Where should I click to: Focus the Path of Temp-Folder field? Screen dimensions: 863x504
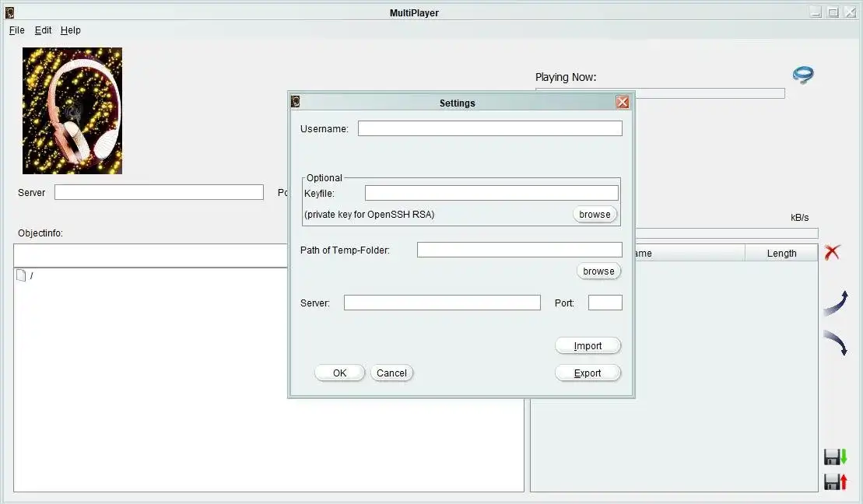pos(520,250)
